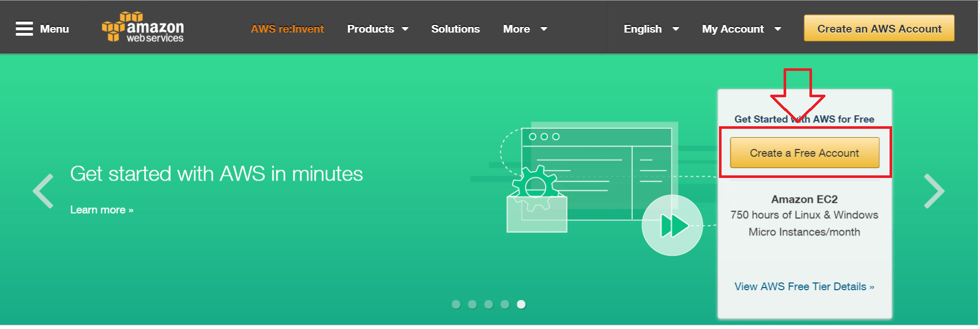Expand the My Account dropdown
980x329 pixels.
[741, 29]
